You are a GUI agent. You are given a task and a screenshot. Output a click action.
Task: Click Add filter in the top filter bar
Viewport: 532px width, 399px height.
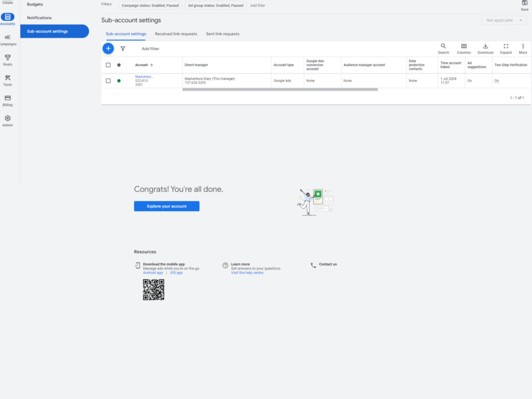tap(257, 5)
